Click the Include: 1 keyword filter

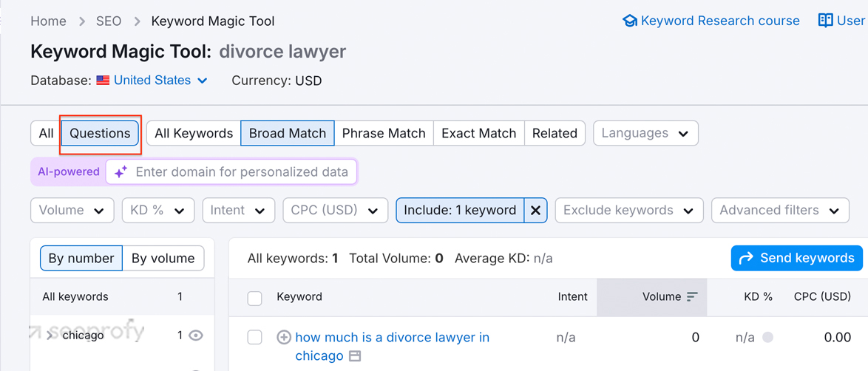tap(460, 211)
